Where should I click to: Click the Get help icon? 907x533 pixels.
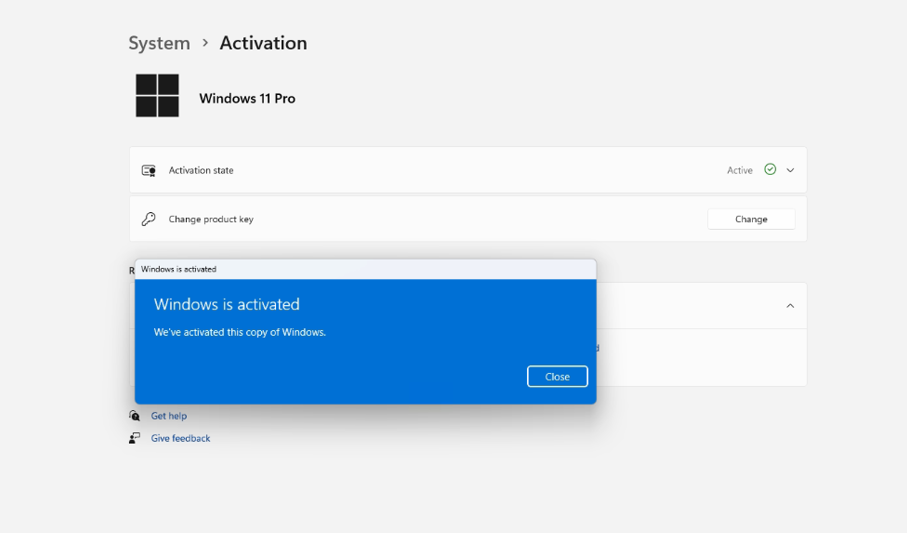[x=134, y=416]
